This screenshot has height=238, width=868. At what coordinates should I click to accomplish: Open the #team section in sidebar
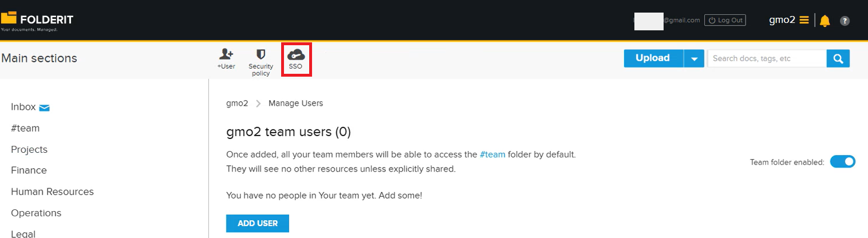pos(25,128)
